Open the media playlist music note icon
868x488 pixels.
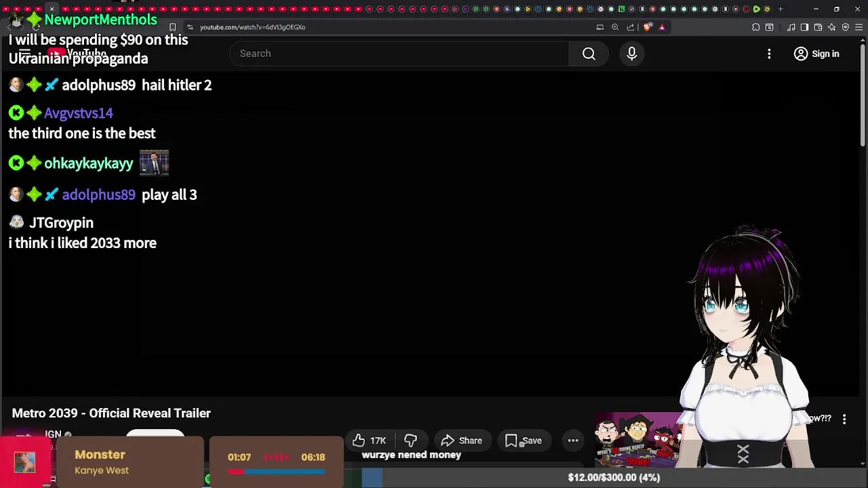pyautogui.click(x=791, y=27)
